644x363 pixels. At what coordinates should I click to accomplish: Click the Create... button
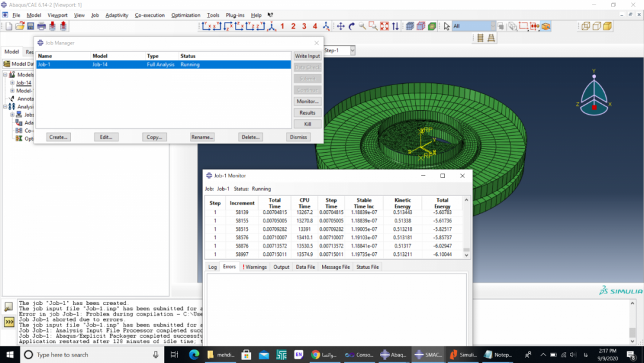pos(59,137)
